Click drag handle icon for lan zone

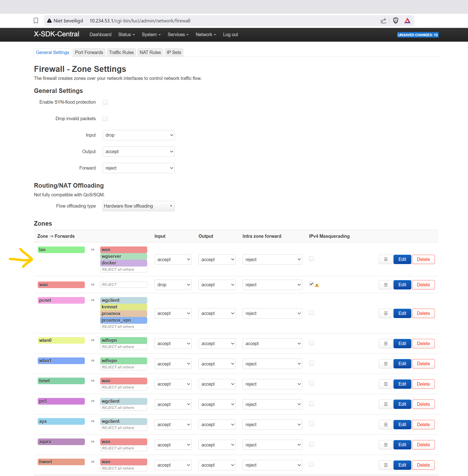pyautogui.click(x=385, y=259)
